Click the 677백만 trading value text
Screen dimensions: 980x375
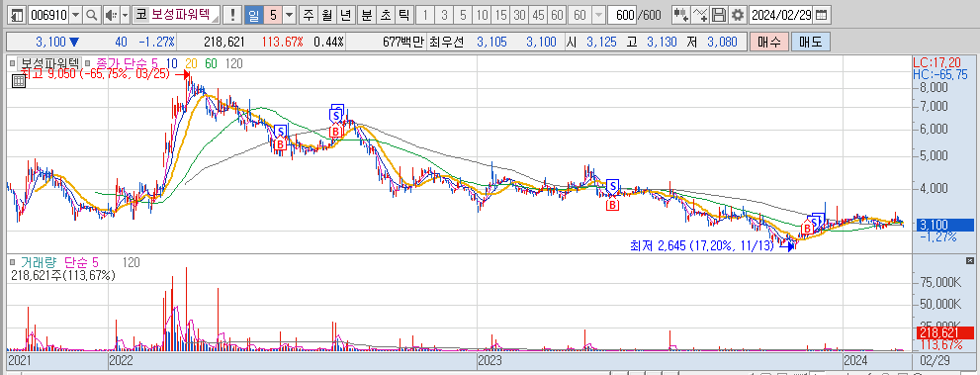(403, 42)
